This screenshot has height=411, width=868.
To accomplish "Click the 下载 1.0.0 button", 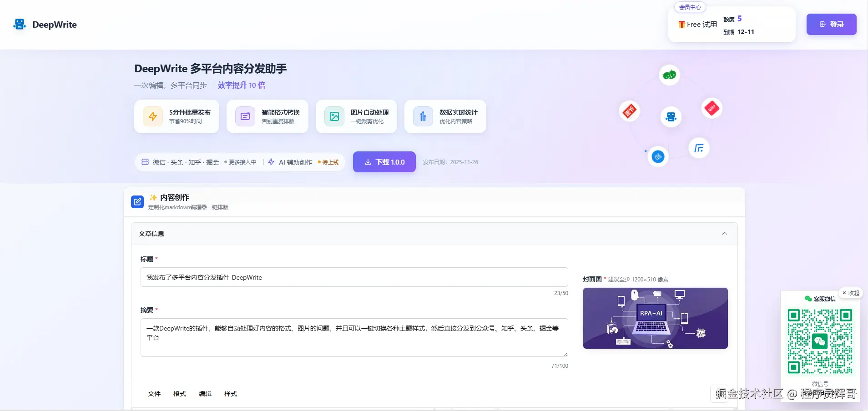I will tap(384, 162).
